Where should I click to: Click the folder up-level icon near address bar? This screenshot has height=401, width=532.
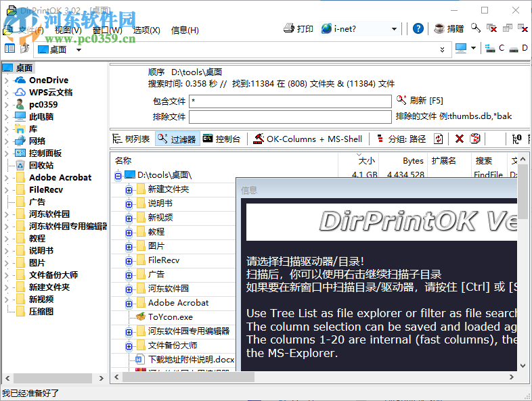[x=24, y=49]
